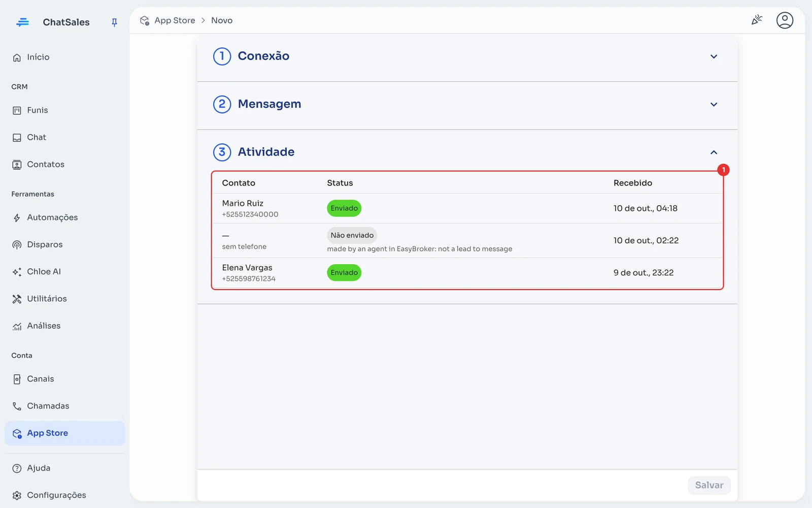
Task: Go to App Store breadcrumb link
Action: click(175, 20)
